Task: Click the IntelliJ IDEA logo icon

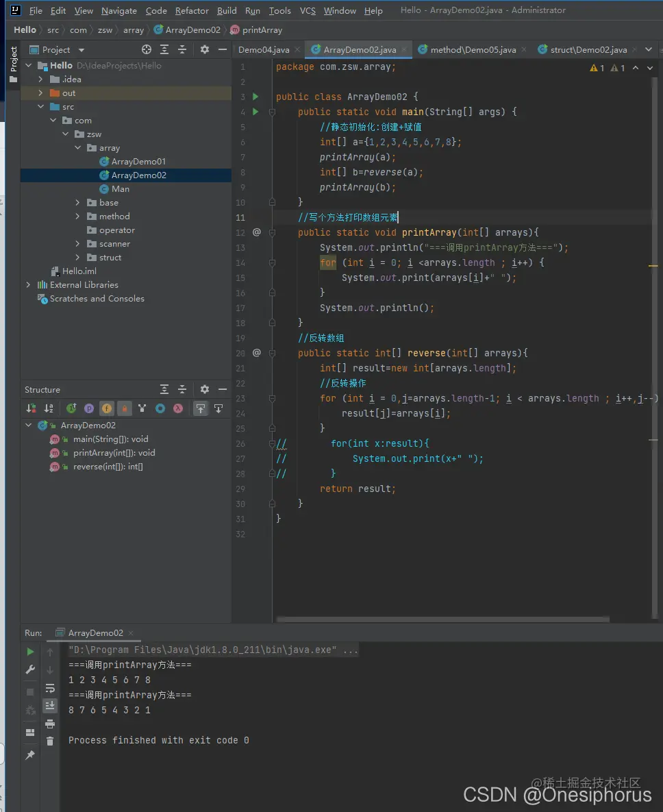Action: click(16, 10)
